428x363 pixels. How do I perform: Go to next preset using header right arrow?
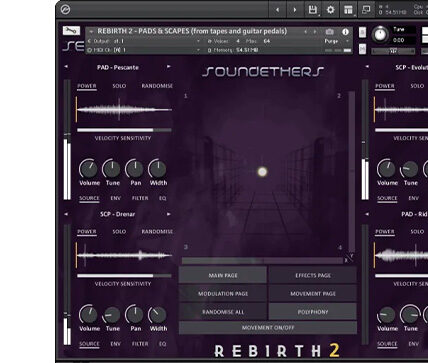[x=295, y=10]
